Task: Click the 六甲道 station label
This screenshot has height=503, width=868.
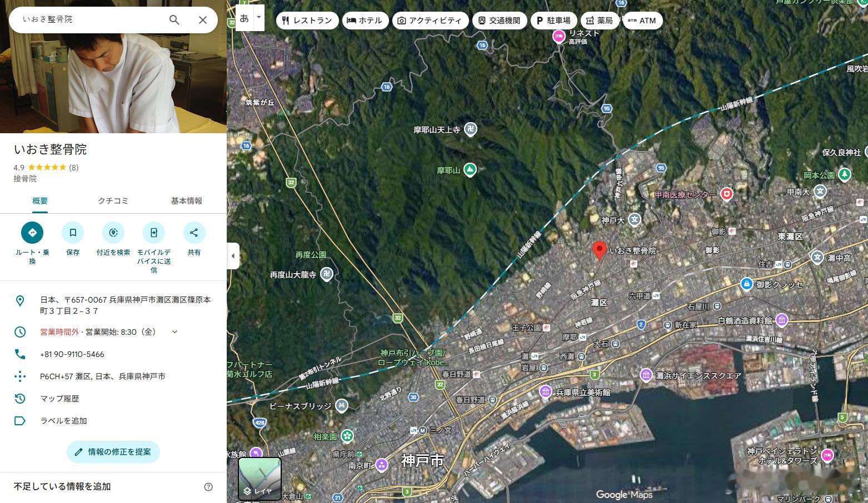Action: coord(639,296)
